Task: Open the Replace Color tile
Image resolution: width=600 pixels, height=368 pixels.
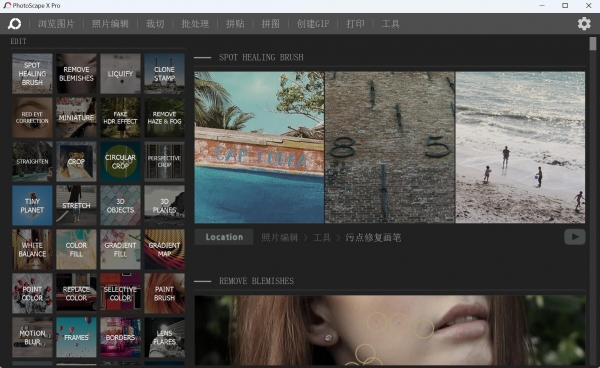Action: [76, 293]
